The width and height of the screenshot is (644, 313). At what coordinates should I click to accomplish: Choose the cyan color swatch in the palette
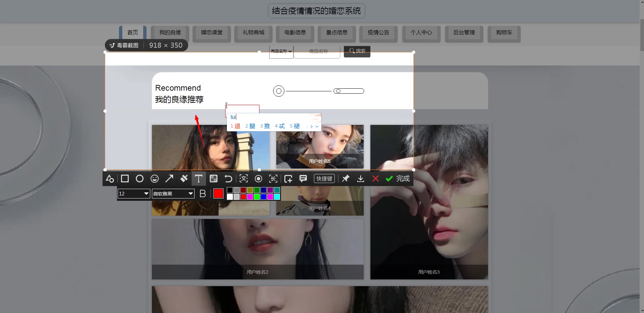[277, 197]
